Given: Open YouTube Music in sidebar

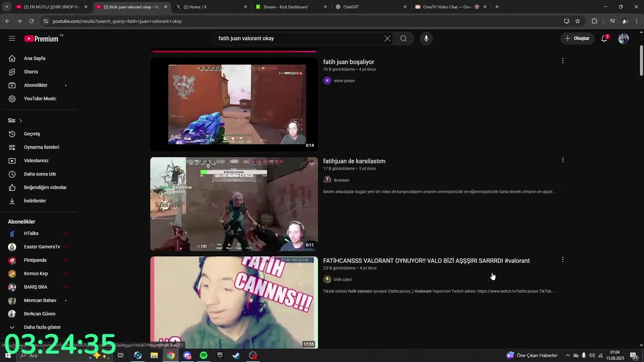Looking at the screenshot, I should 40,99.
